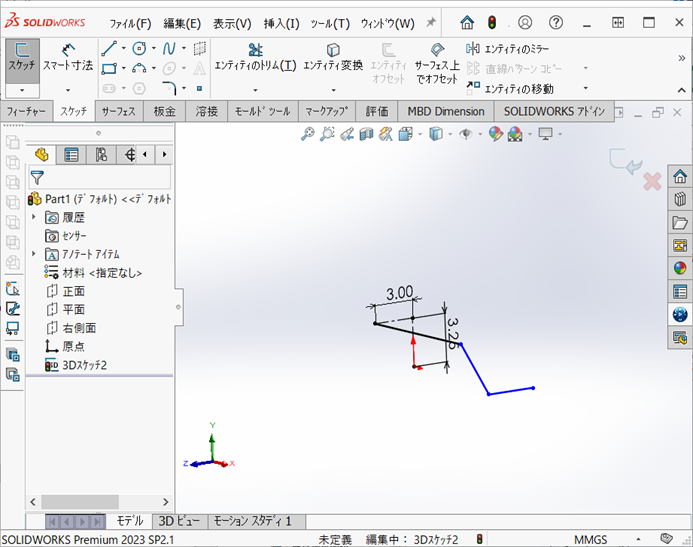Select 3Dスケッチ2 in the feature tree
The image size is (693, 547).
tap(84, 365)
